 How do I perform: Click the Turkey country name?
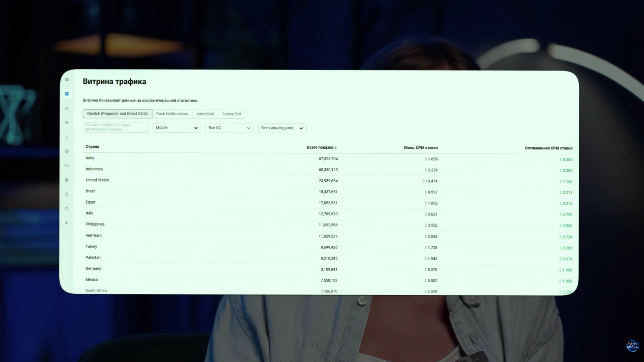91,246
